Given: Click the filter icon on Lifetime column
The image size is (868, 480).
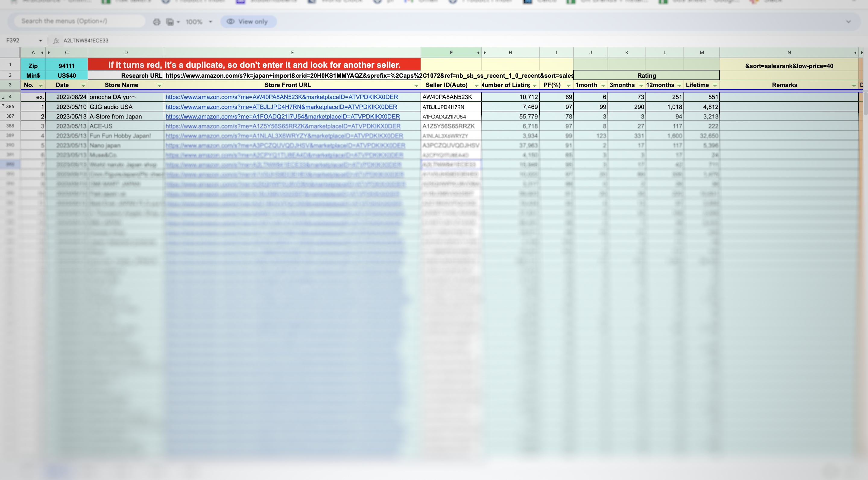Looking at the screenshot, I should [x=715, y=85].
